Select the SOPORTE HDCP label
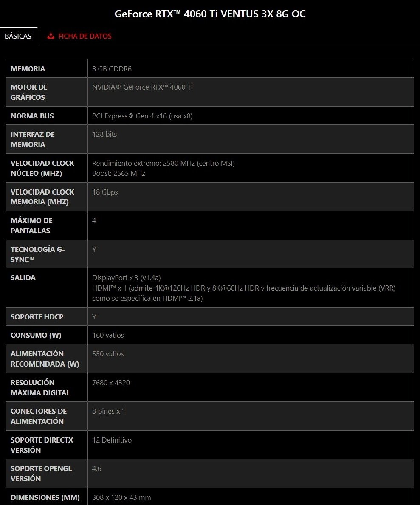The height and width of the screenshot is (505, 420). [x=37, y=317]
